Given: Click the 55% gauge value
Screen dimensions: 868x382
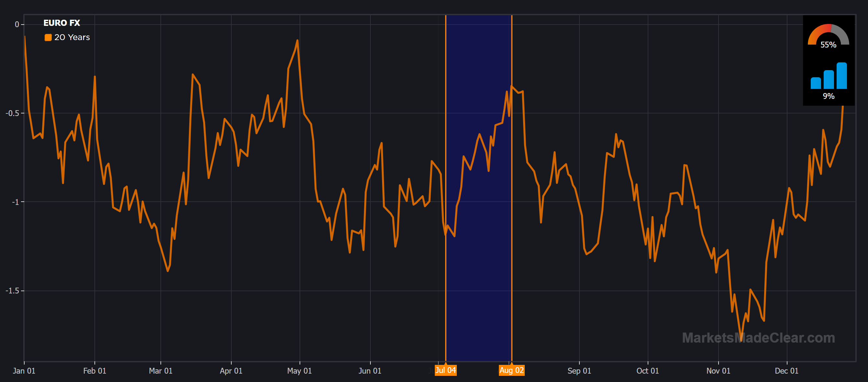Looking at the screenshot, I should 828,45.
